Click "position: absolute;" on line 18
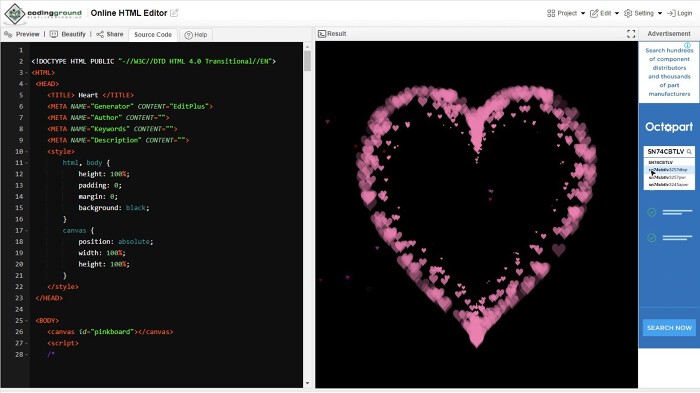 point(116,242)
